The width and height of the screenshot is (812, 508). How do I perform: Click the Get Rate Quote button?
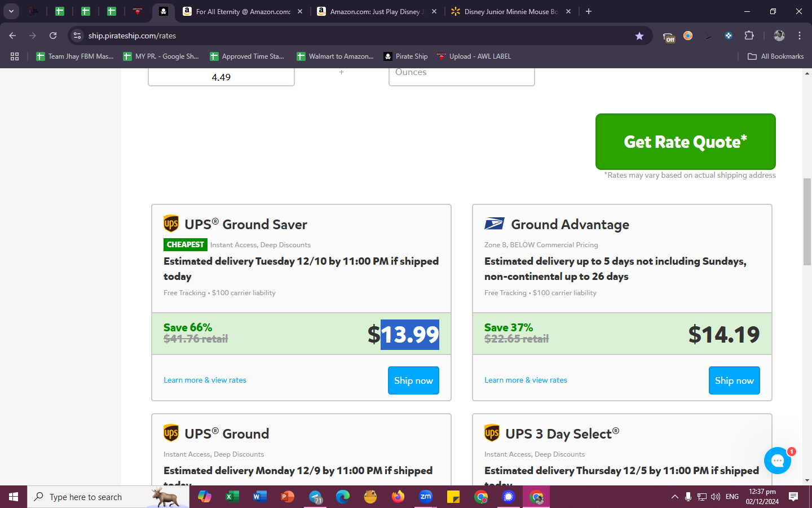(686, 142)
